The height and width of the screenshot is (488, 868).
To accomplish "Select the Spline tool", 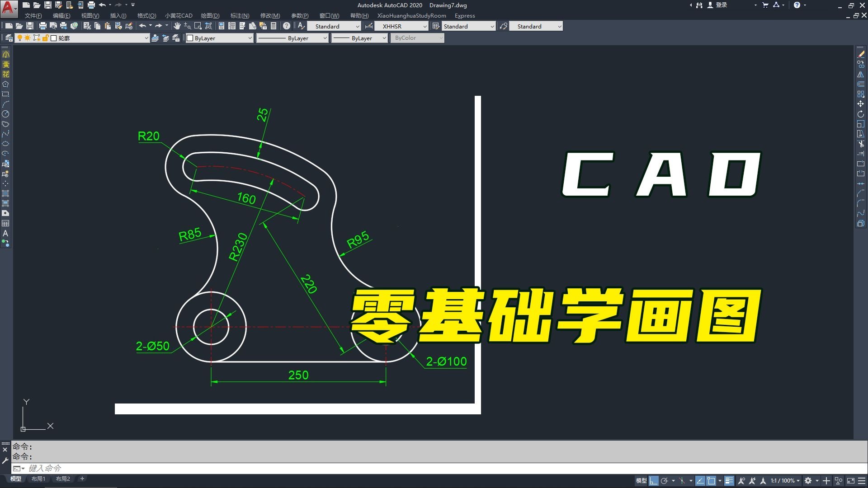I will pos(6,134).
